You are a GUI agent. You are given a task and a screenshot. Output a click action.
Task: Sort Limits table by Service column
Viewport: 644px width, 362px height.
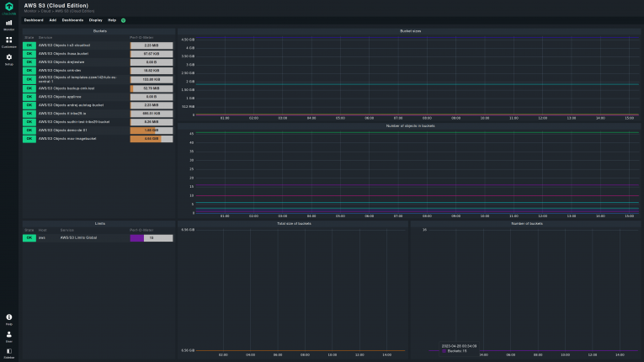pyautogui.click(x=67, y=230)
